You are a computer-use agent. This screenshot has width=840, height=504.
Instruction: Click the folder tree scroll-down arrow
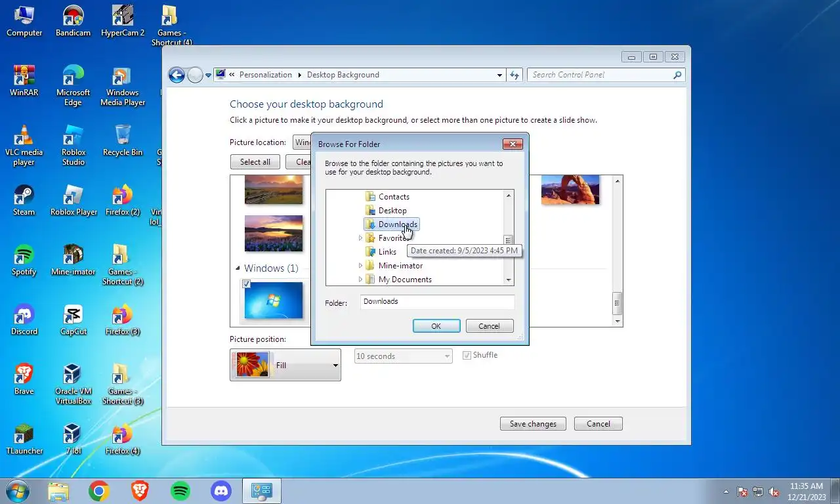tap(508, 280)
